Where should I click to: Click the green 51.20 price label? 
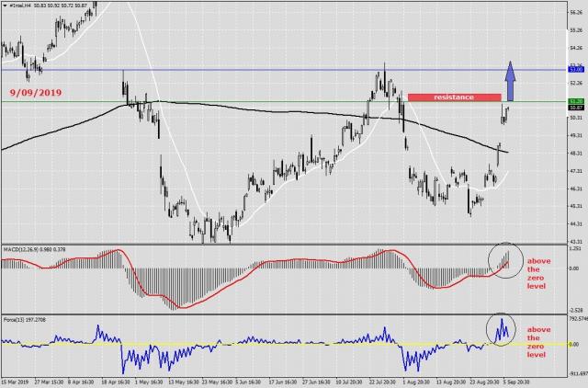[x=577, y=101]
